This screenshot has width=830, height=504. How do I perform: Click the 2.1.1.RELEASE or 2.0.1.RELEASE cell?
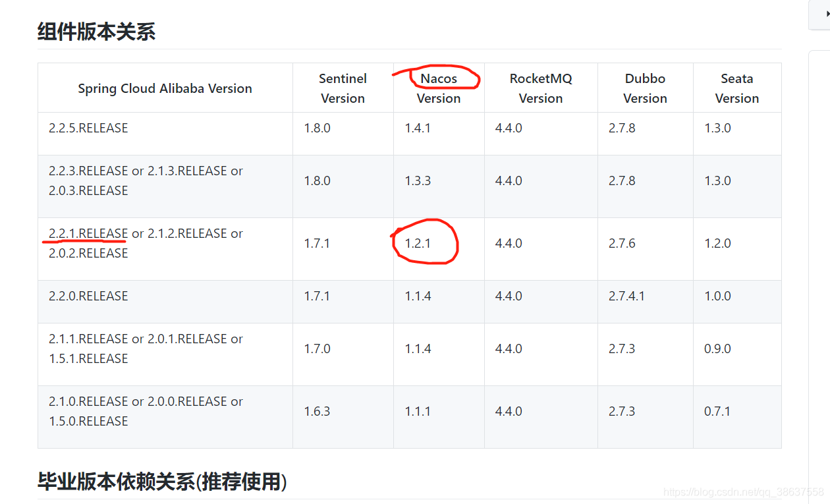(165, 354)
